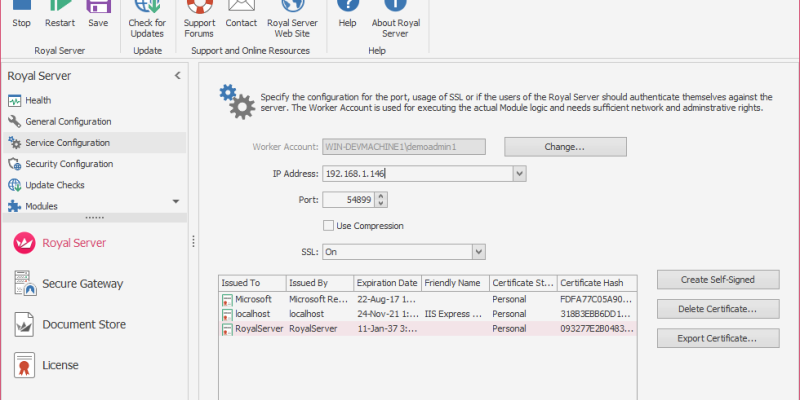The image size is (800, 400).
Task: Open the SSL dropdown list
Action: click(x=479, y=252)
